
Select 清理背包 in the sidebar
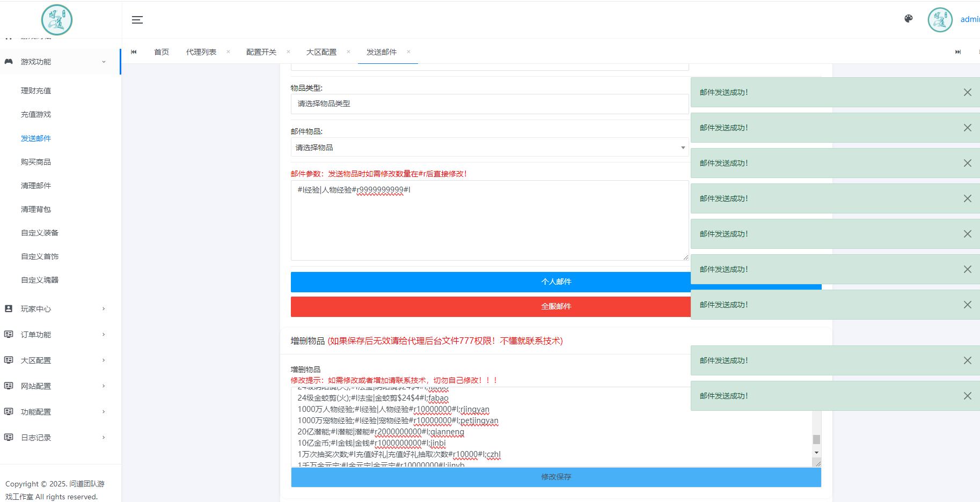click(36, 209)
